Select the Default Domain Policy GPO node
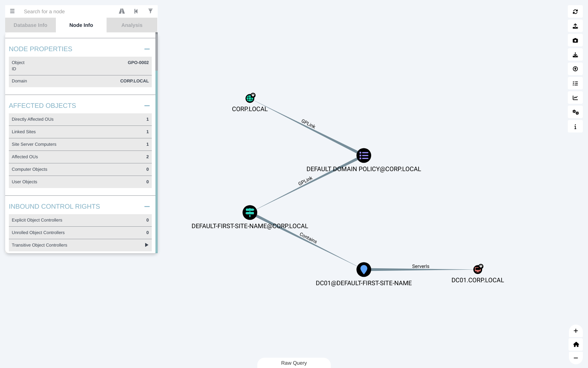This screenshot has width=588, height=368. point(364,156)
